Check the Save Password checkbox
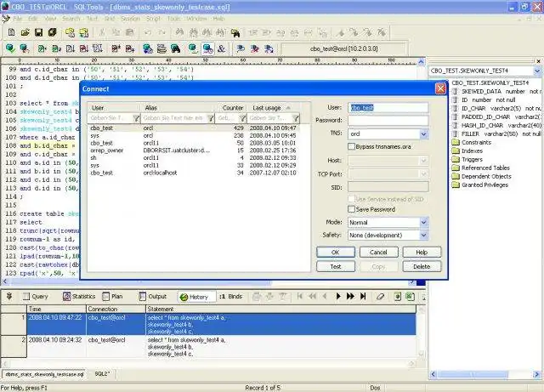The image size is (544, 392). tap(351, 209)
